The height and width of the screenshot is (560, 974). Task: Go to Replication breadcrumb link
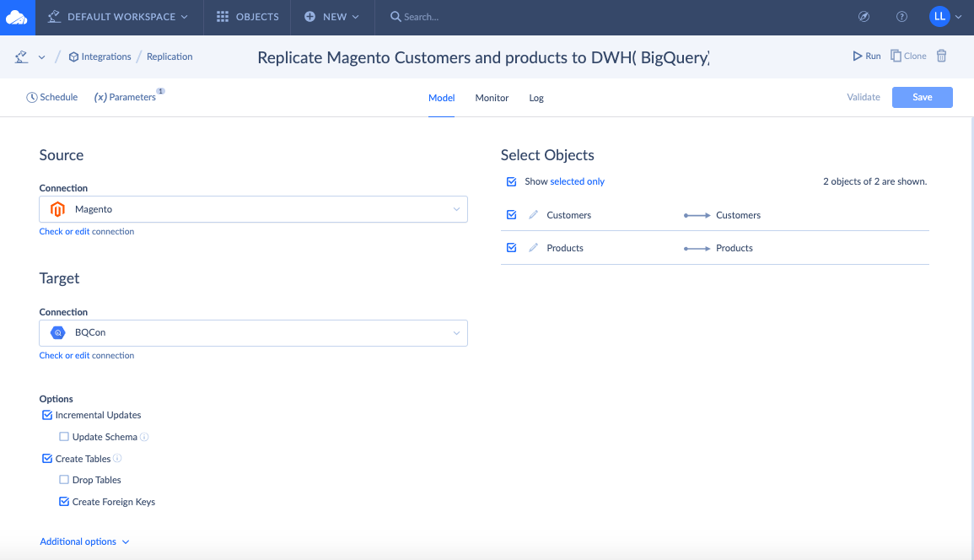click(x=170, y=57)
